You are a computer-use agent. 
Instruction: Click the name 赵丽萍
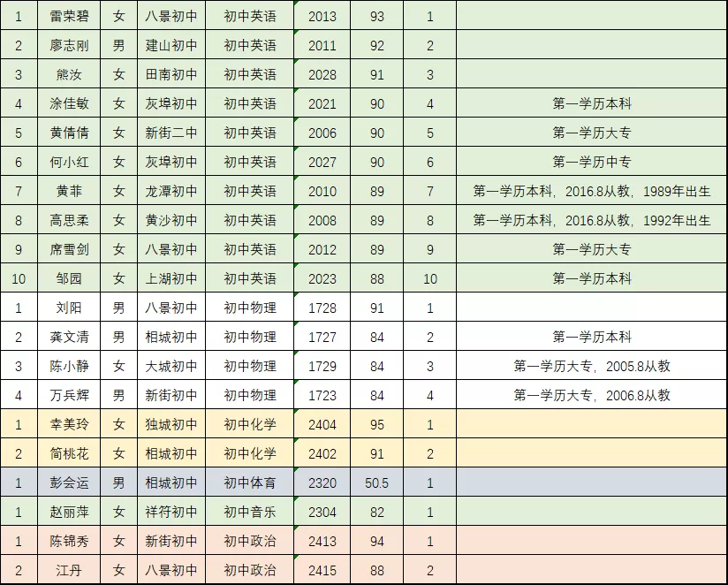[69, 512]
